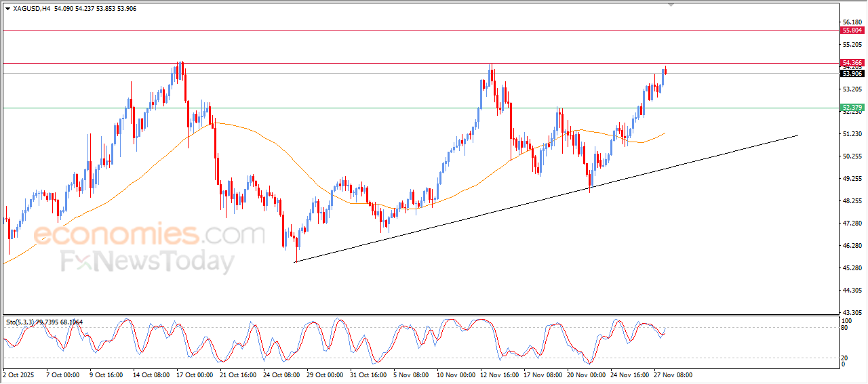
Task: Click the dropdown arrow beside XAGUSD,H4
Action: point(7,9)
